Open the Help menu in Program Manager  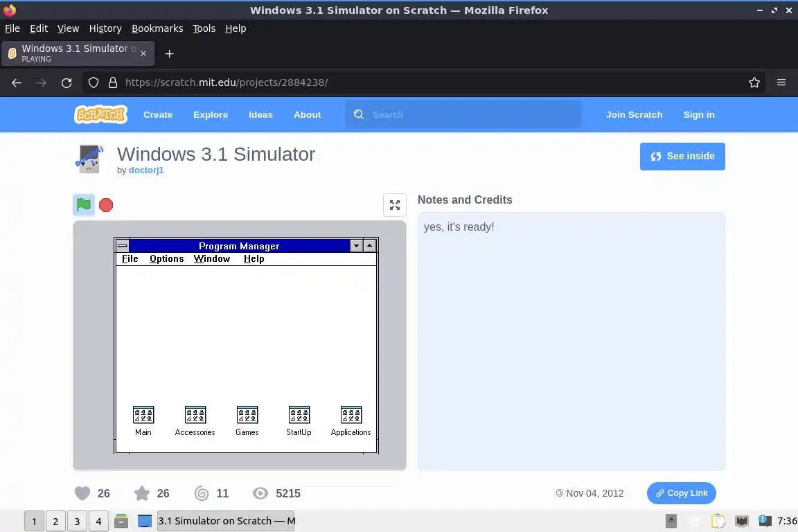254,258
